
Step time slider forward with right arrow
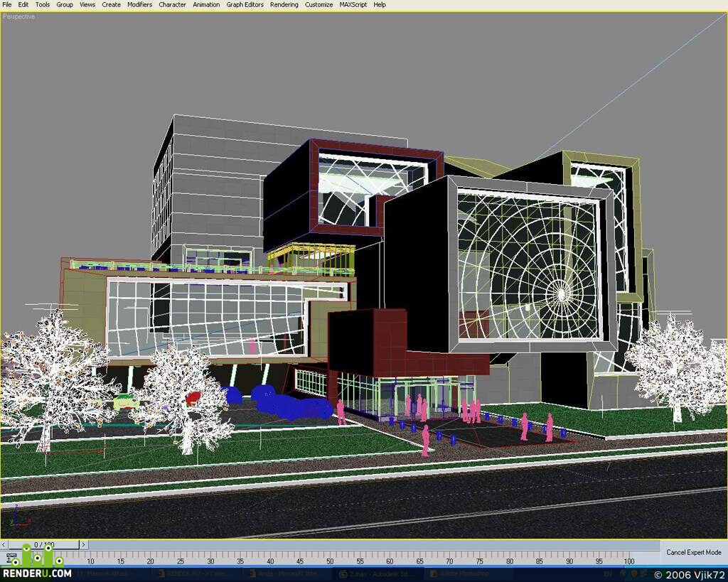[x=84, y=544]
